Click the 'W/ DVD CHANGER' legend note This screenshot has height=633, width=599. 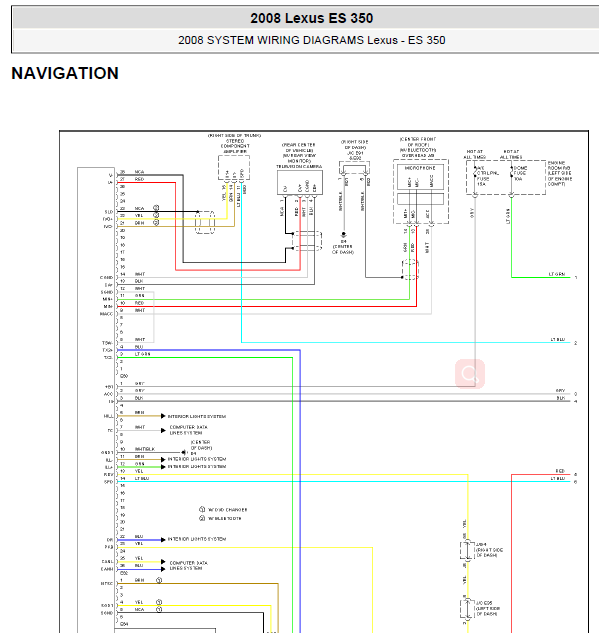click(x=227, y=510)
